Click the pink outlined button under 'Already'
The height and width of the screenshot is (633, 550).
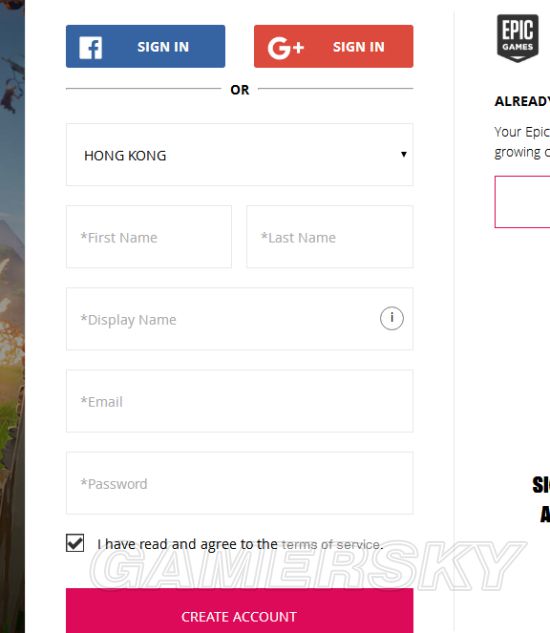[x=522, y=202]
